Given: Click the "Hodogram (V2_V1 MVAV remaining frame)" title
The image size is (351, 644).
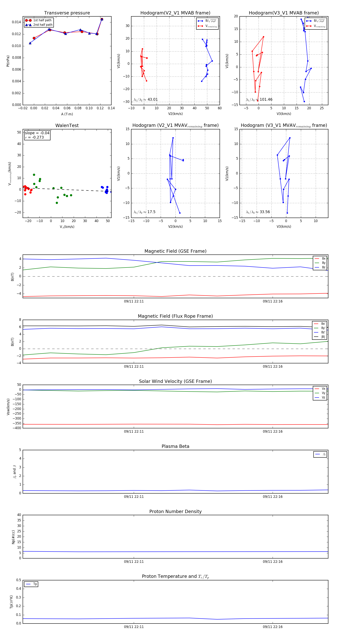Looking at the screenshot, I should [175, 125].
